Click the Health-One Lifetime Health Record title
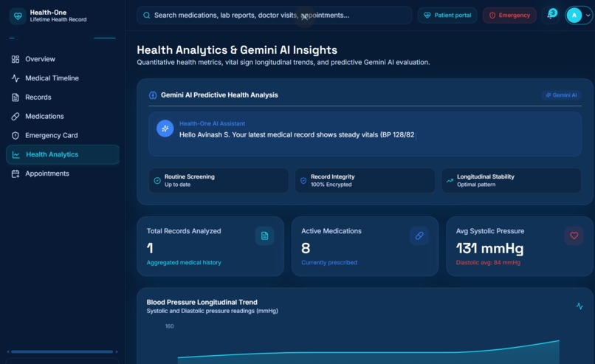Screen dimensions: 595x364 click(58, 16)
